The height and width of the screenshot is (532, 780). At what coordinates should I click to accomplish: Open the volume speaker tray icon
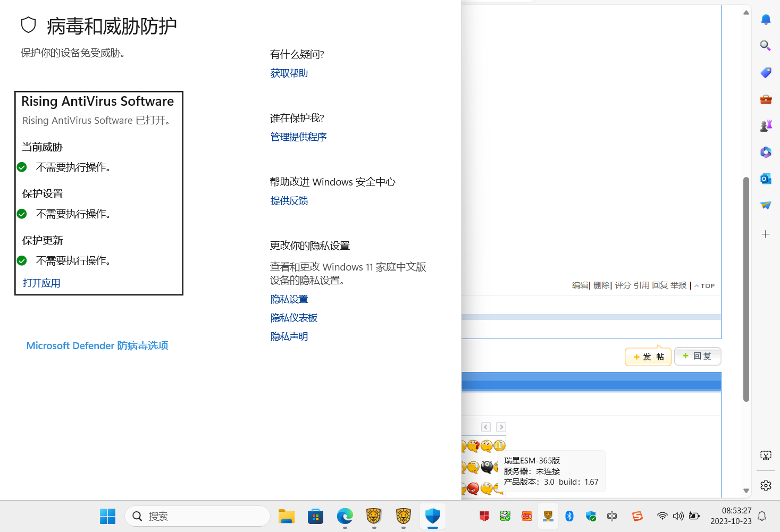click(x=678, y=516)
